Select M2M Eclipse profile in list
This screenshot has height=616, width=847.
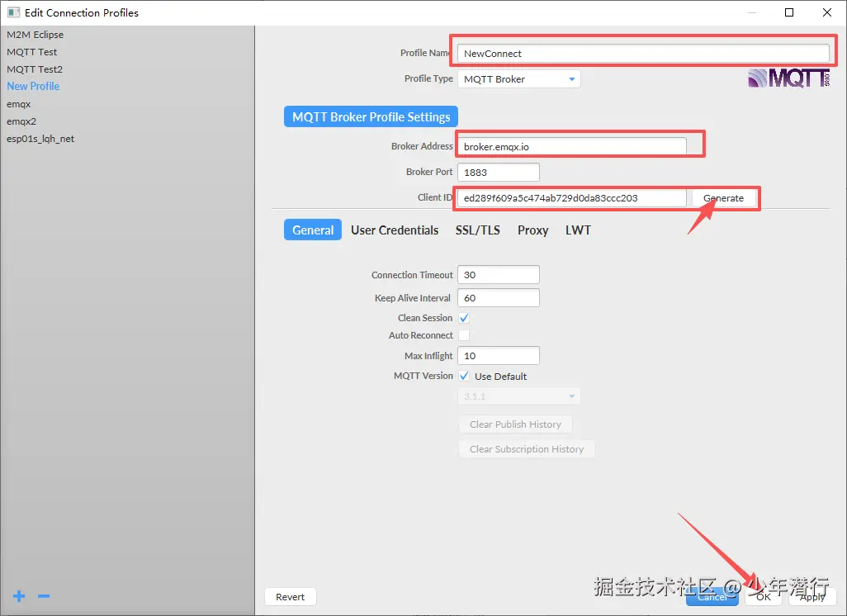coord(35,35)
